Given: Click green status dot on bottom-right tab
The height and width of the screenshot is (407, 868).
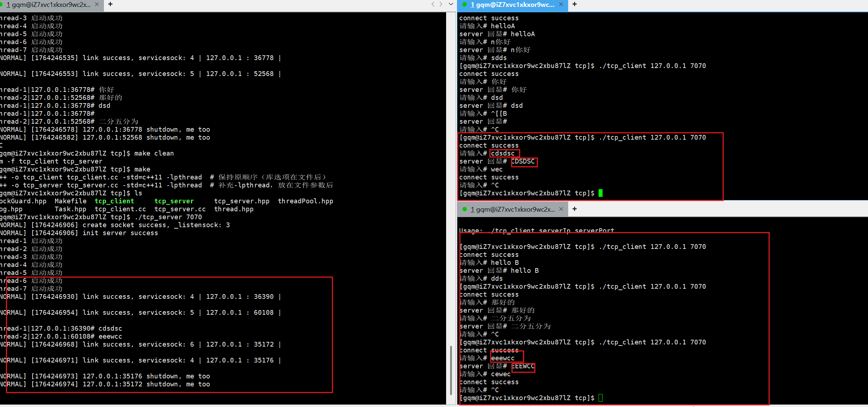Looking at the screenshot, I should click(465, 209).
